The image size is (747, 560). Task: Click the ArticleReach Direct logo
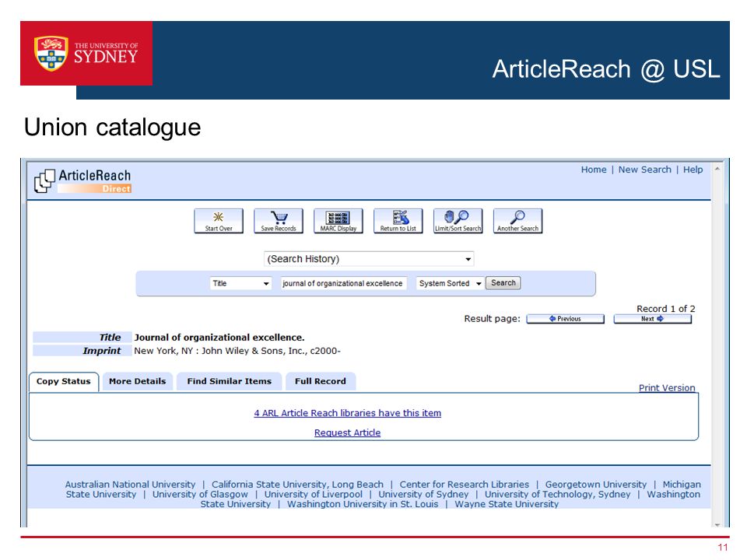pos(83,181)
